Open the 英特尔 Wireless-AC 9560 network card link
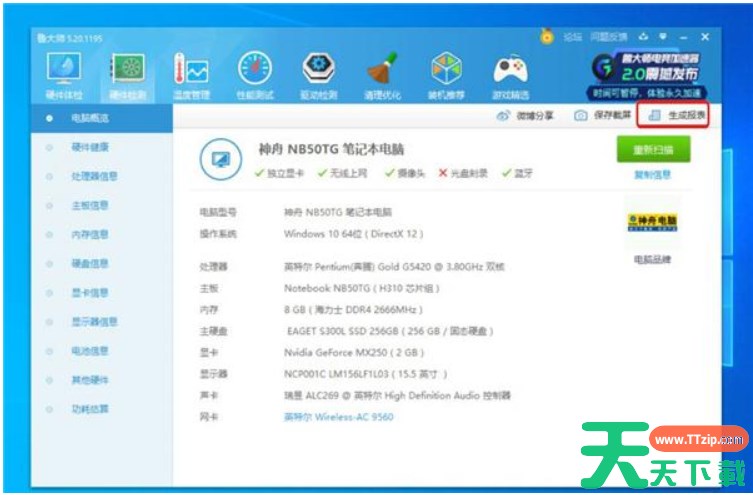753x495 pixels. pyautogui.click(x=339, y=417)
